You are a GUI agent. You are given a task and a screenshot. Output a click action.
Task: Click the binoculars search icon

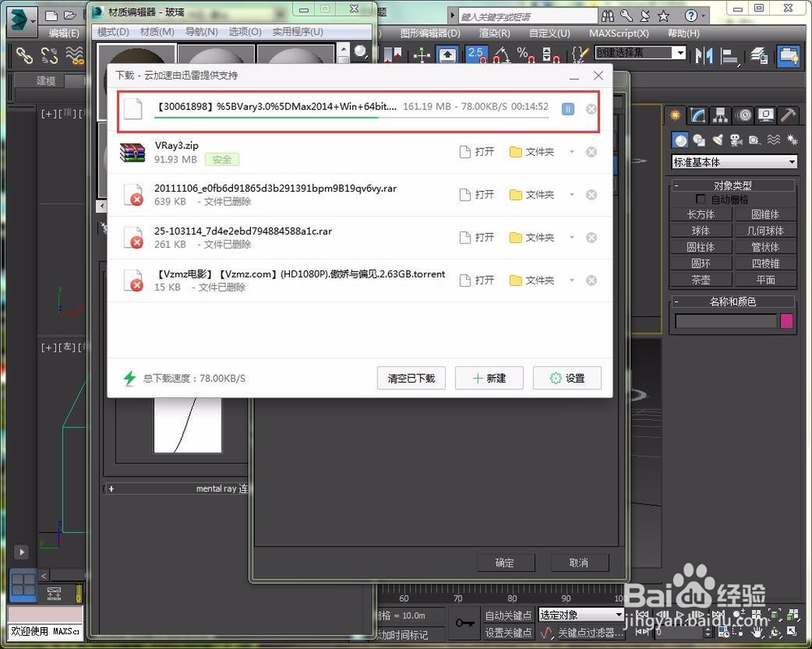(607, 16)
